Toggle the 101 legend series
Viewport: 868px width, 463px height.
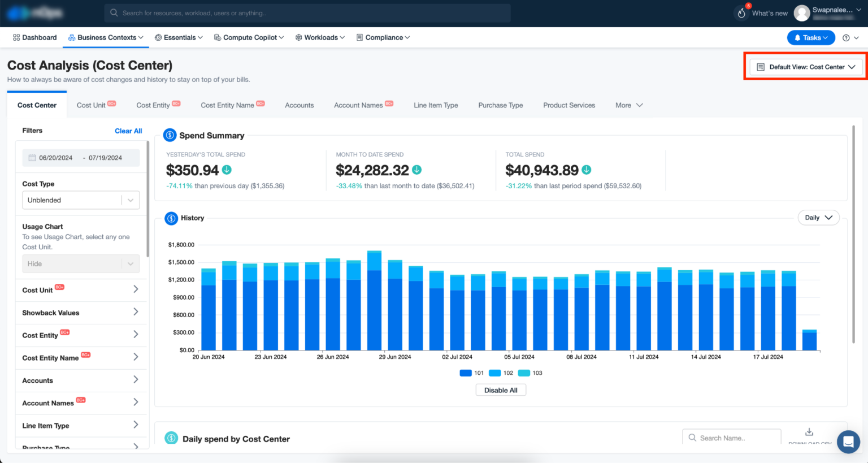472,373
